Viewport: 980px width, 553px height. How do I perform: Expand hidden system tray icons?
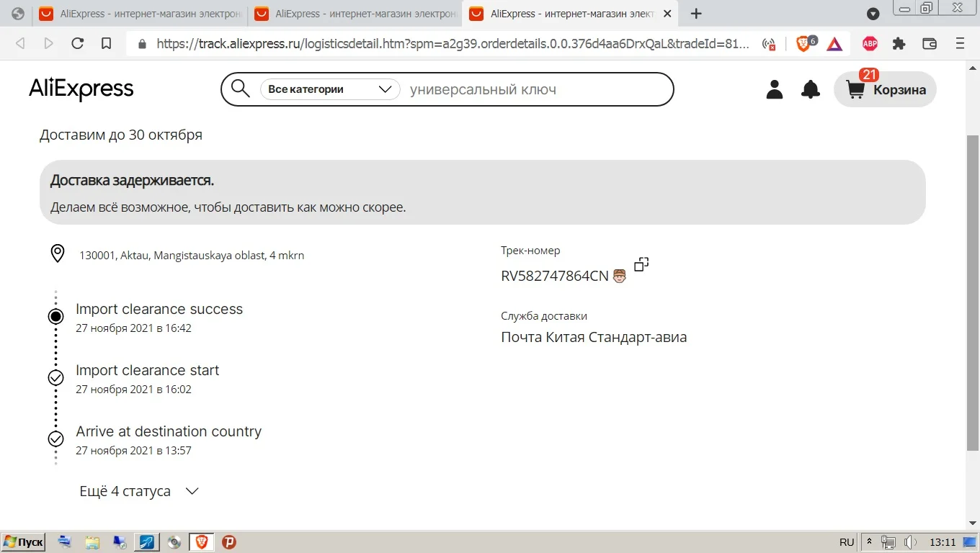pyautogui.click(x=870, y=542)
